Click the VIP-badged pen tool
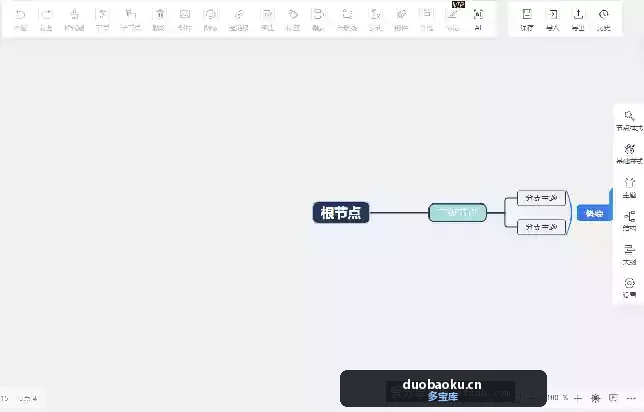The width and height of the screenshot is (644, 412). [x=453, y=19]
